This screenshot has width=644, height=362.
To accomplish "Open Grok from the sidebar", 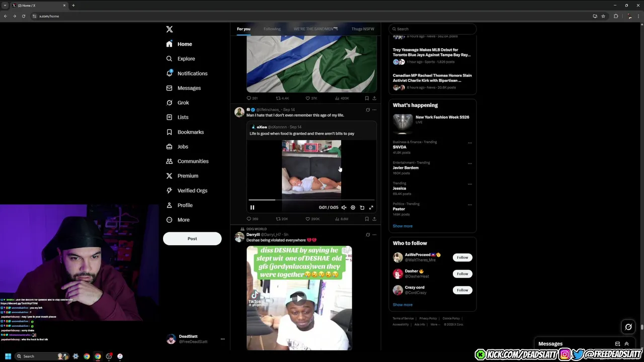I will pyautogui.click(x=178, y=103).
